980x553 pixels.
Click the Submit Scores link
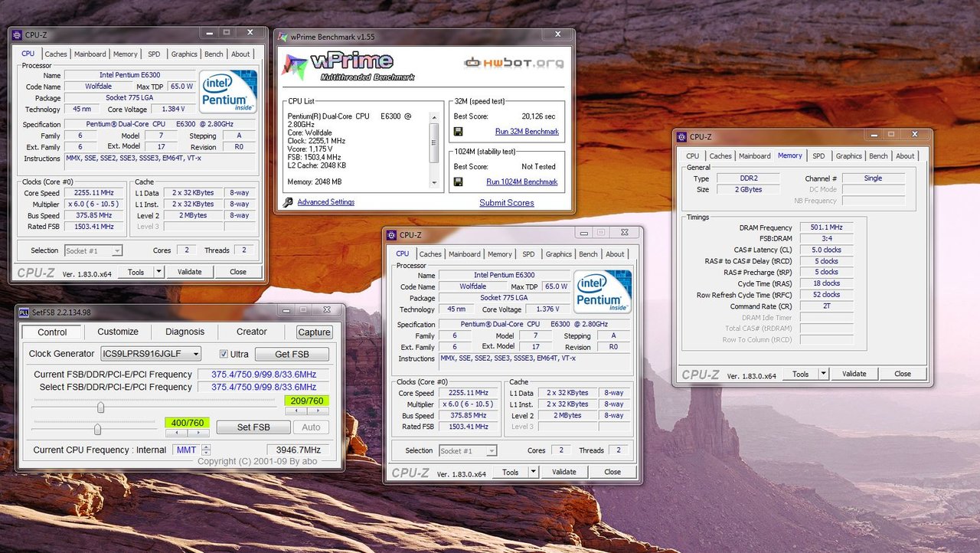[x=507, y=203]
